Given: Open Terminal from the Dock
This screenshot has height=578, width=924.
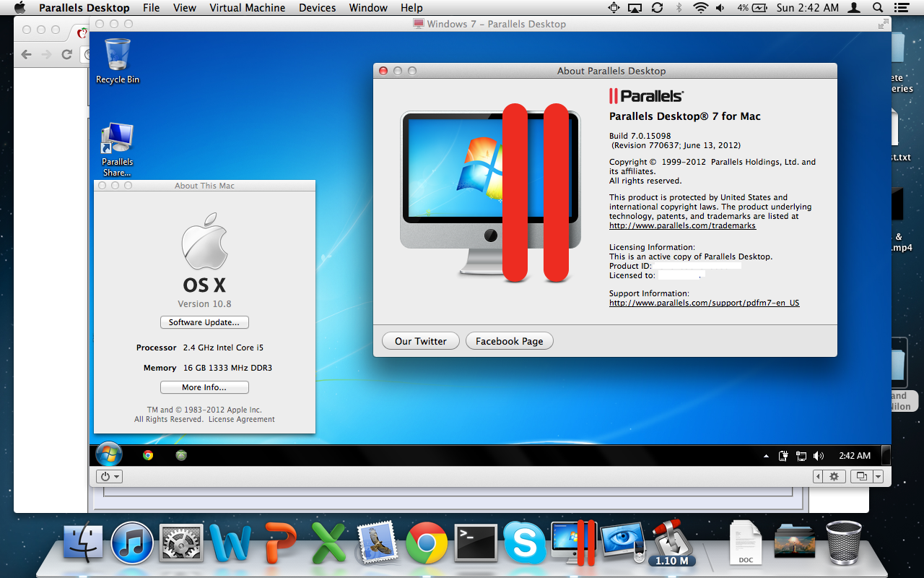Looking at the screenshot, I should [x=476, y=543].
